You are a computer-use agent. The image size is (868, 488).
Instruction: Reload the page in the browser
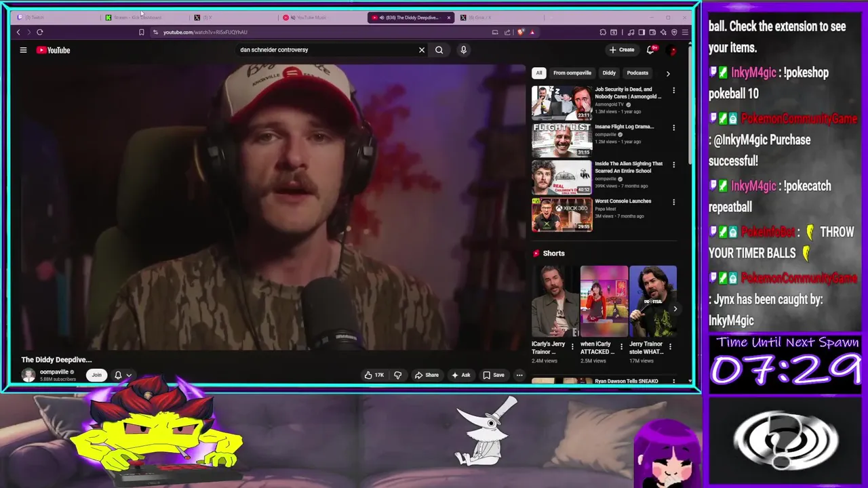coord(40,32)
